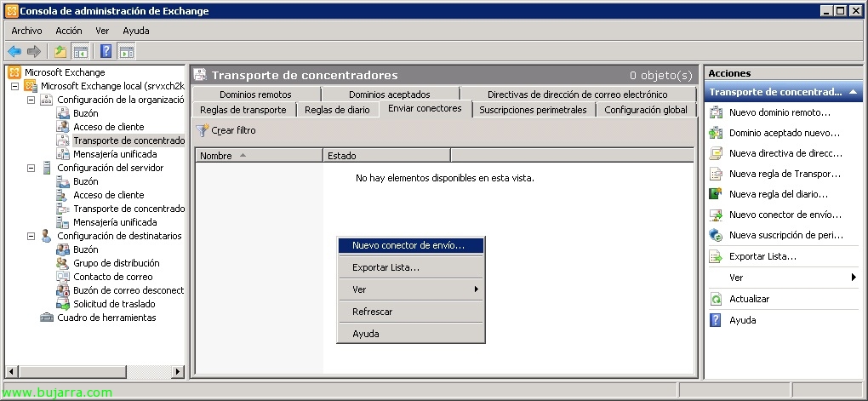Choose Refrescar from context menu

pos(411,312)
